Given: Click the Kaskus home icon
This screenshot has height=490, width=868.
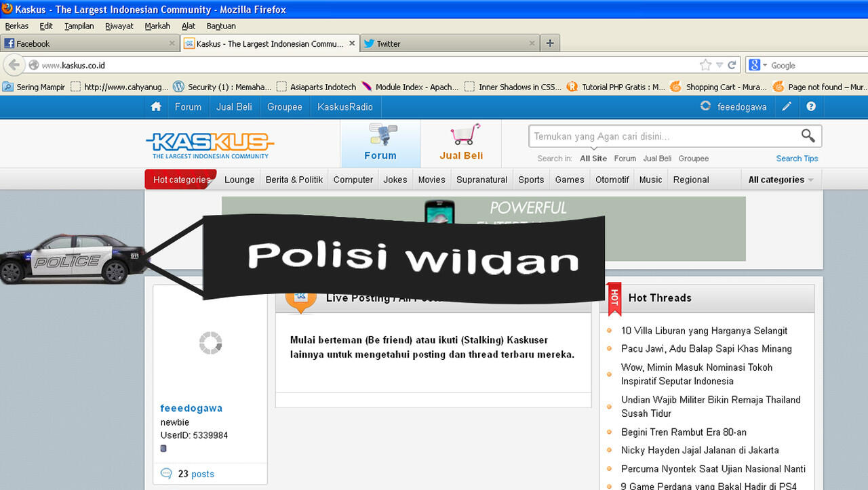Looking at the screenshot, I should tap(156, 107).
